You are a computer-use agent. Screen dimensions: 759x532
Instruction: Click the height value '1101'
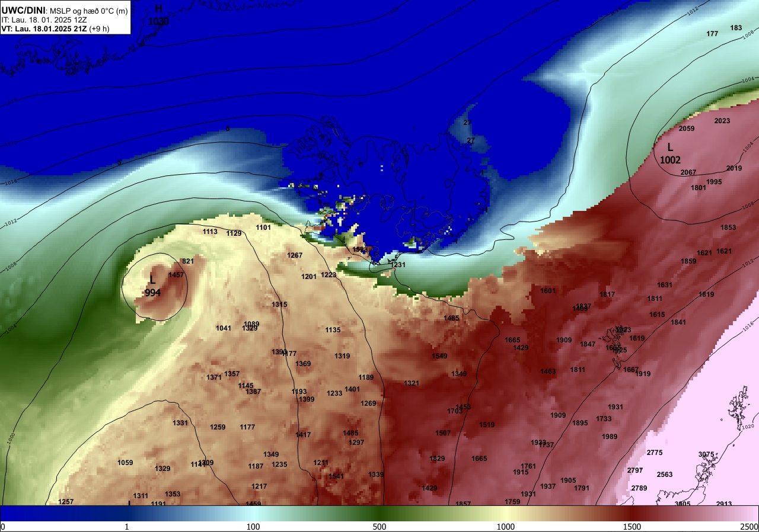coord(263,227)
